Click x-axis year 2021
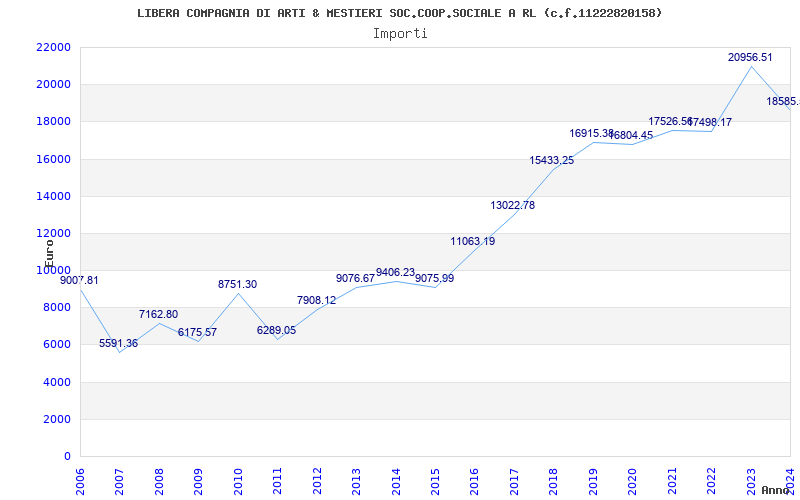800x500 pixels. tap(672, 481)
